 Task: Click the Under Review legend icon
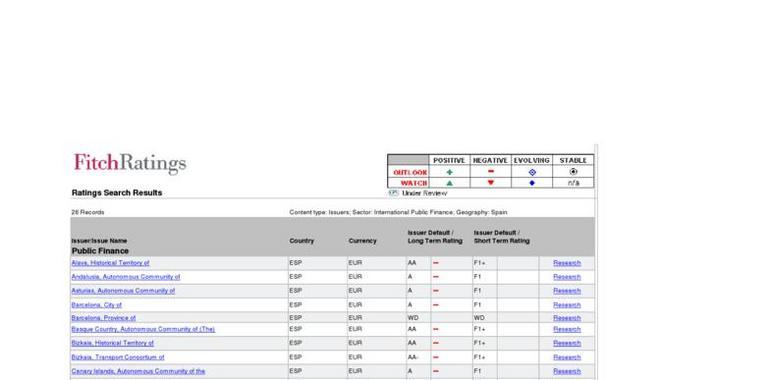click(393, 193)
